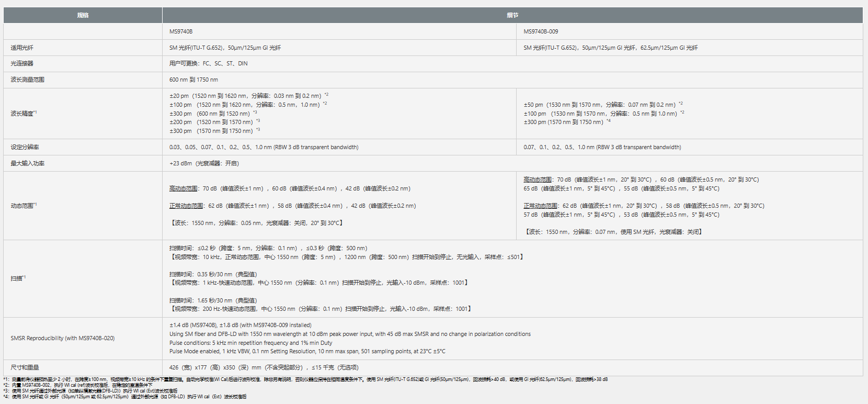Select the 设定分辨率 row label
This screenshot has width=868, height=404.
coord(25,147)
